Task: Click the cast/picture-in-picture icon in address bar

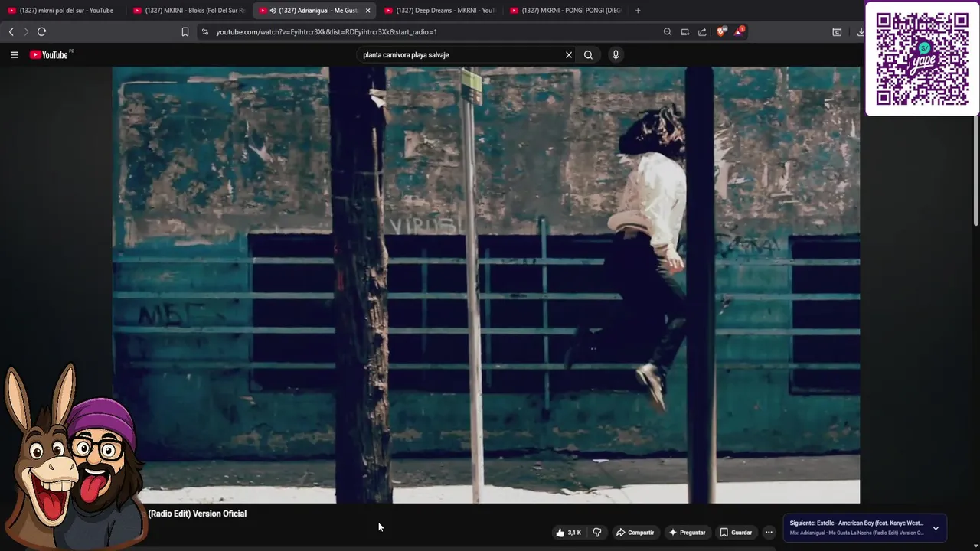Action: click(x=685, y=31)
